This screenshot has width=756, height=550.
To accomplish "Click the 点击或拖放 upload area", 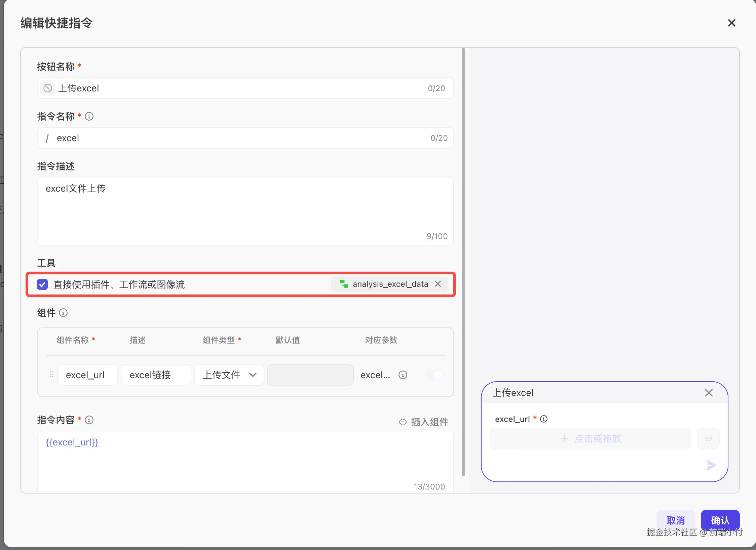I will point(591,438).
